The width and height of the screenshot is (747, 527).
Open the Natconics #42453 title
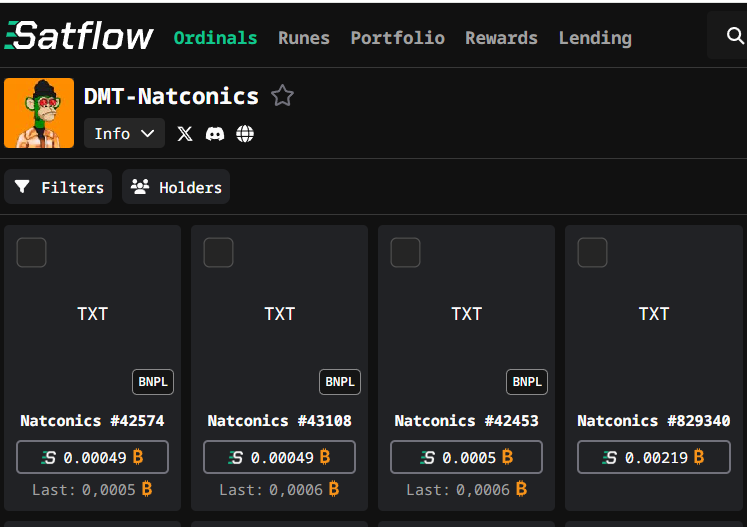466,421
